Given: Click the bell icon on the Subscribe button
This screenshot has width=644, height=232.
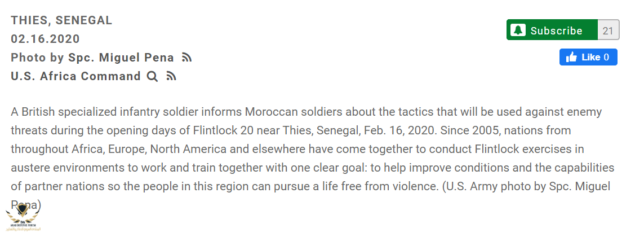Looking at the screenshot, I should click(519, 30).
